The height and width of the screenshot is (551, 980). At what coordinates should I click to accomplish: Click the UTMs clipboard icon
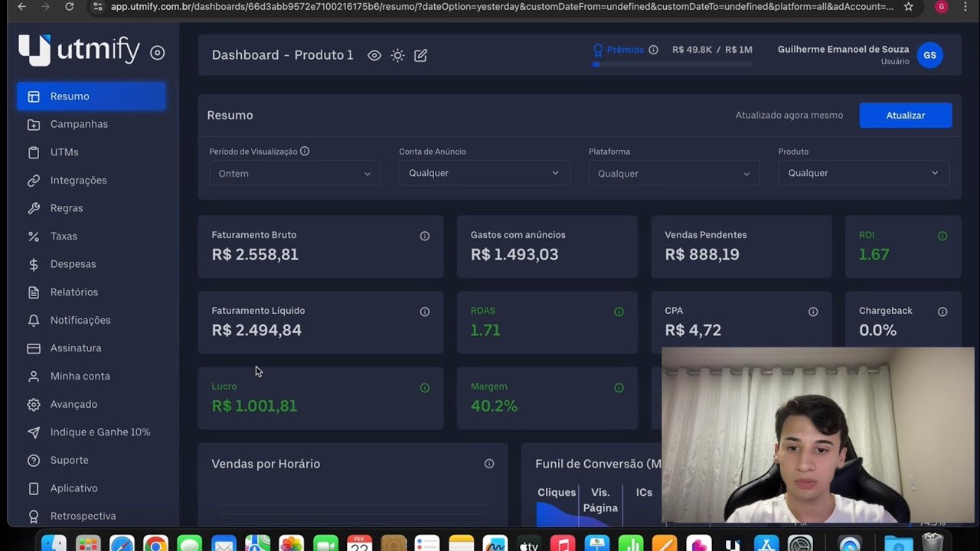pos(34,152)
